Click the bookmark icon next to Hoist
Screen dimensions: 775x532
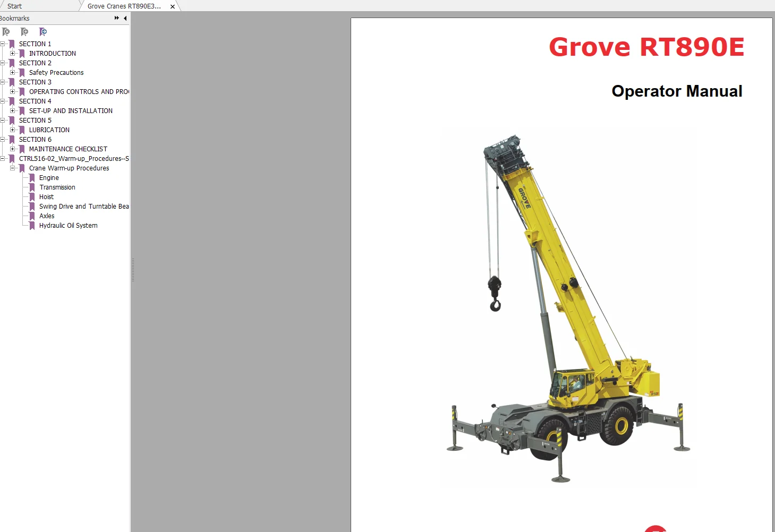pos(32,197)
